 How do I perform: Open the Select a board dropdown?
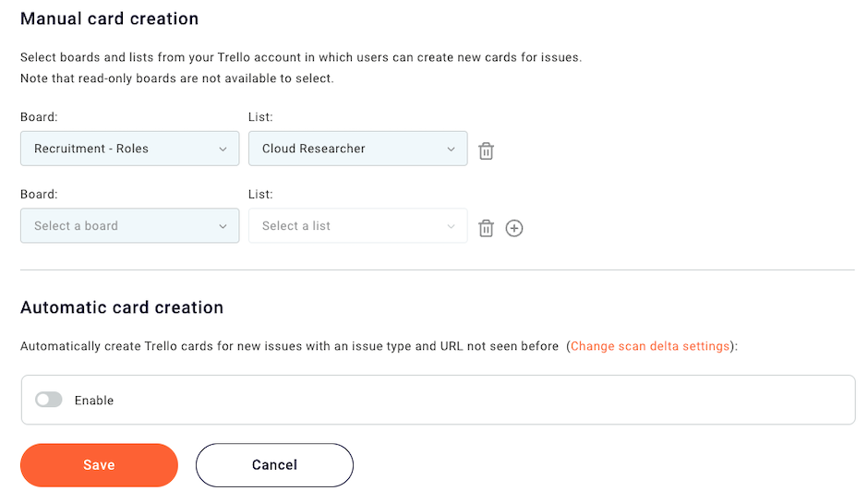tap(130, 226)
